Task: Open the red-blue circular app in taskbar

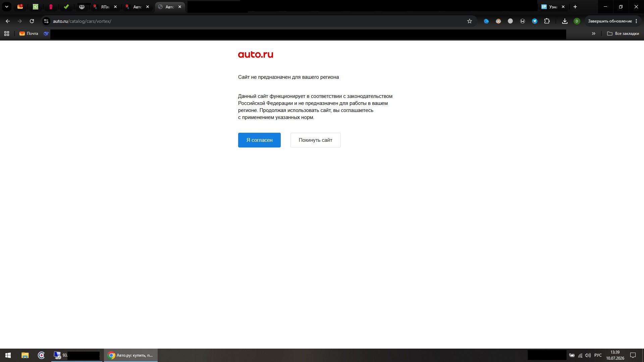Action: (41, 355)
